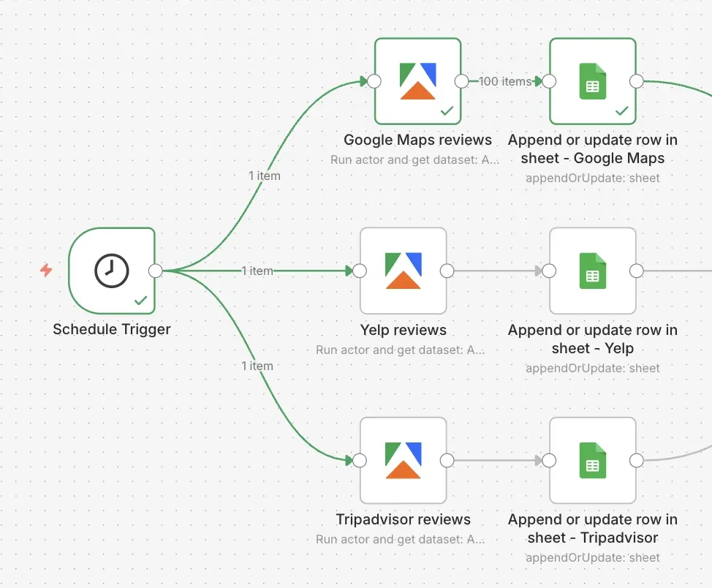Click the '1 item' label toward Yelp reviews
The image size is (712, 588).
pos(257,271)
